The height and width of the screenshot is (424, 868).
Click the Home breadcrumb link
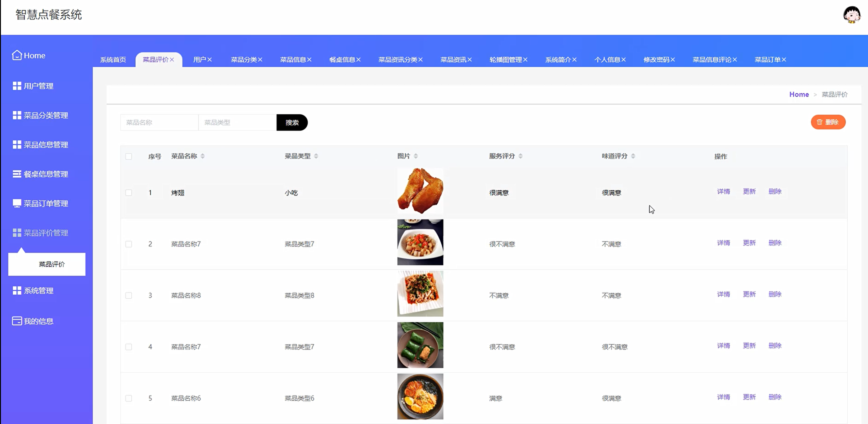(x=799, y=95)
